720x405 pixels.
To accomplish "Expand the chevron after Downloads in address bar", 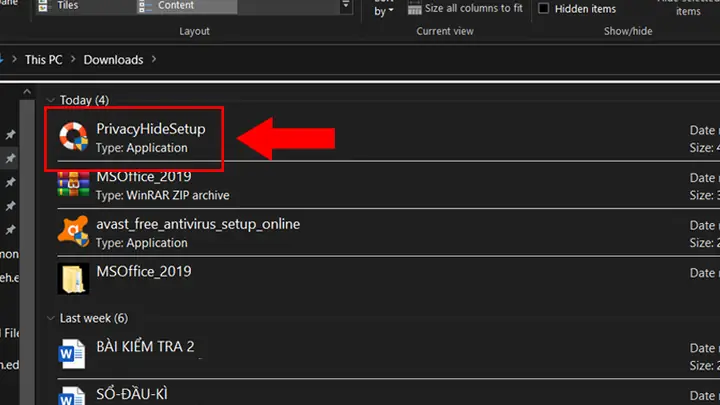I will (154, 59).
